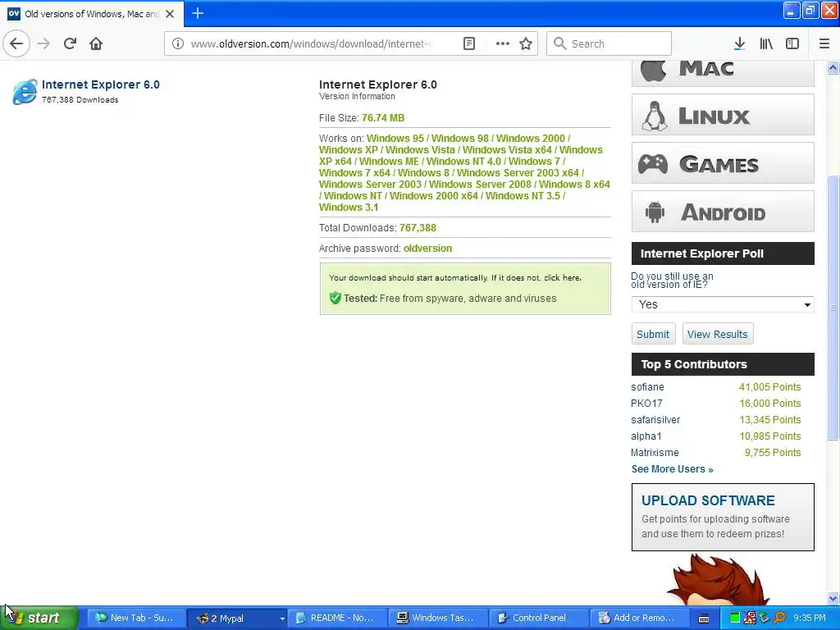840x630 pixels.
Task: Click the green CPU usage tray icon
Action: pyautogui.click(x=735, y=618)
